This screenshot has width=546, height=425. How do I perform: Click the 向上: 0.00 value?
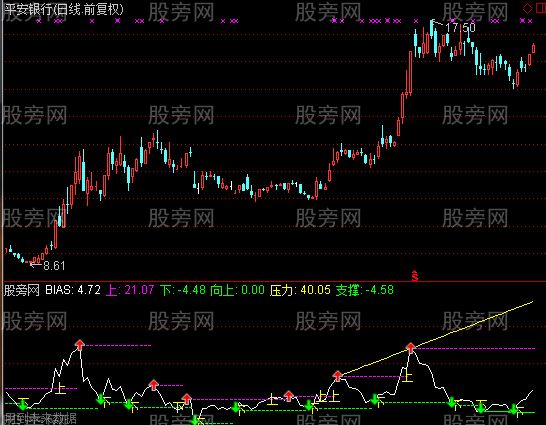(x=237, y=290)
